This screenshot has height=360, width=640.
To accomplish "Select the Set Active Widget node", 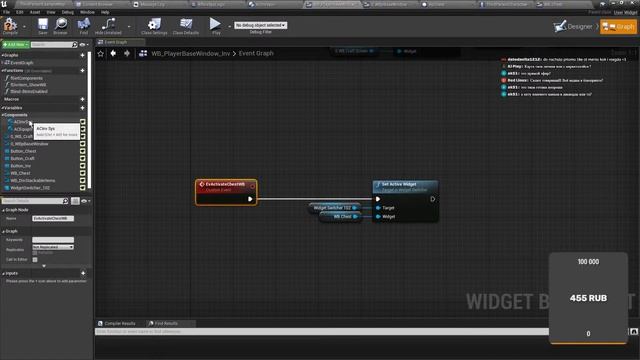I will [405, 201].
